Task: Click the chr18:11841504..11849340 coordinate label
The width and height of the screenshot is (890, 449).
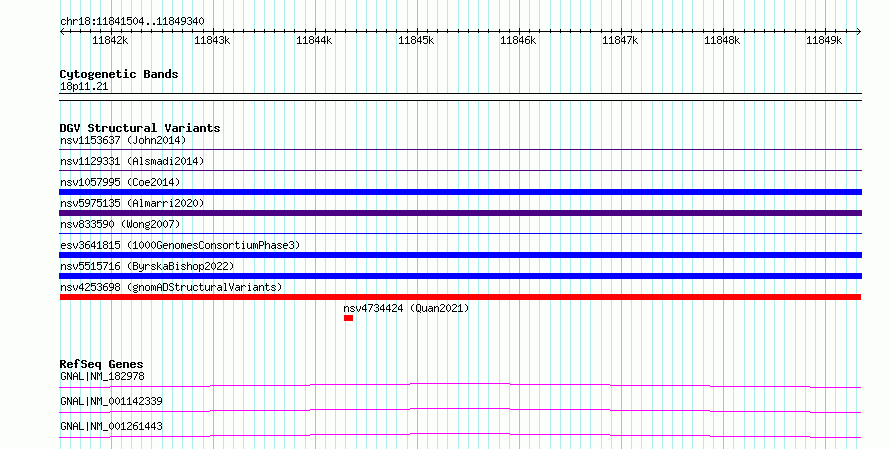Action: pos(132,21)
